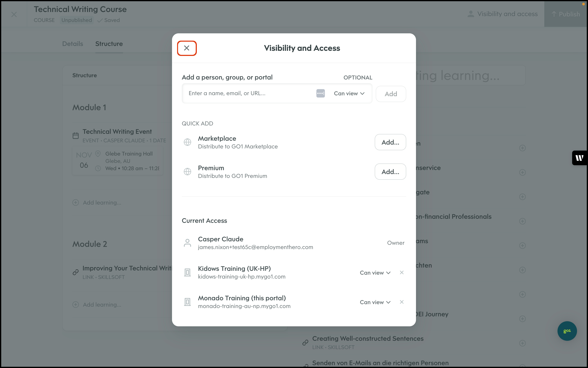The width and height of the screenshot is (588, 368).
Task: Close the Visibility and Access dialog
Action: coord(187,48)
